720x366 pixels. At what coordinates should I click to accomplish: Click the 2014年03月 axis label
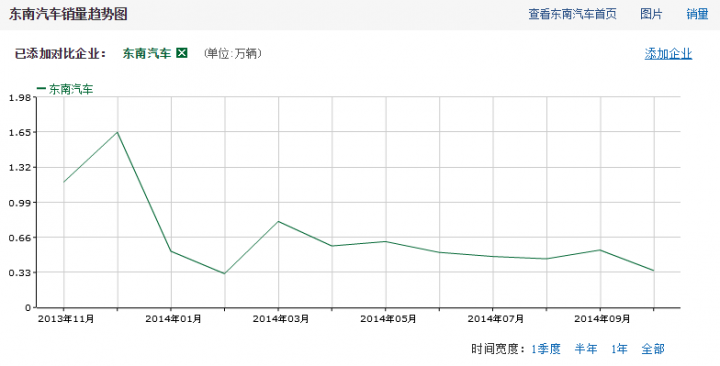click(x=281, y=319)
